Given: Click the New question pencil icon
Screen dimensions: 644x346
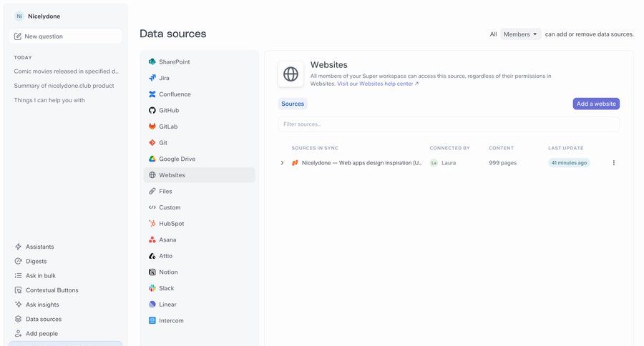Looking at the screenshot, I should click(18, 36).
